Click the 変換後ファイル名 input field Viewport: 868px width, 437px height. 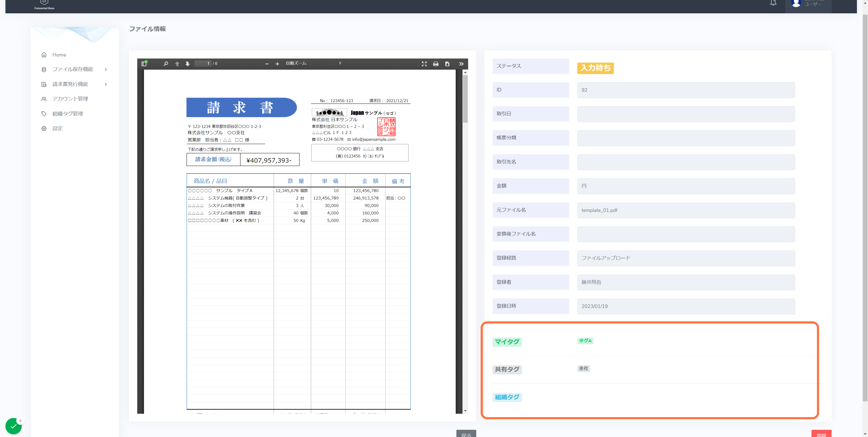pos(686,234)
